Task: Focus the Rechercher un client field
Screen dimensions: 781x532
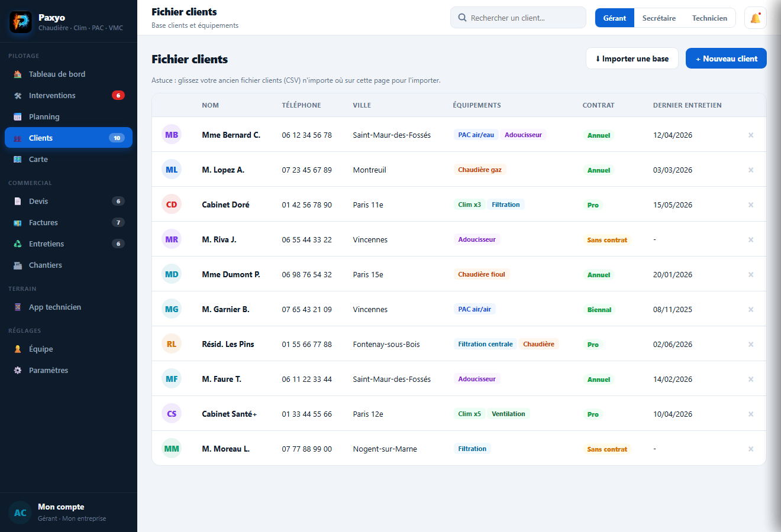Action: click(518, 18)
